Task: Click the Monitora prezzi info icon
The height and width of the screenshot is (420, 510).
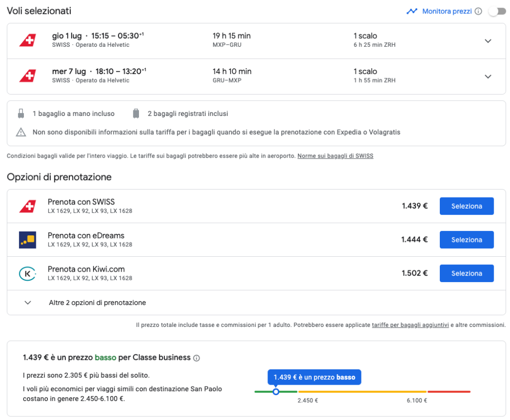Action: tap(478, 11)
